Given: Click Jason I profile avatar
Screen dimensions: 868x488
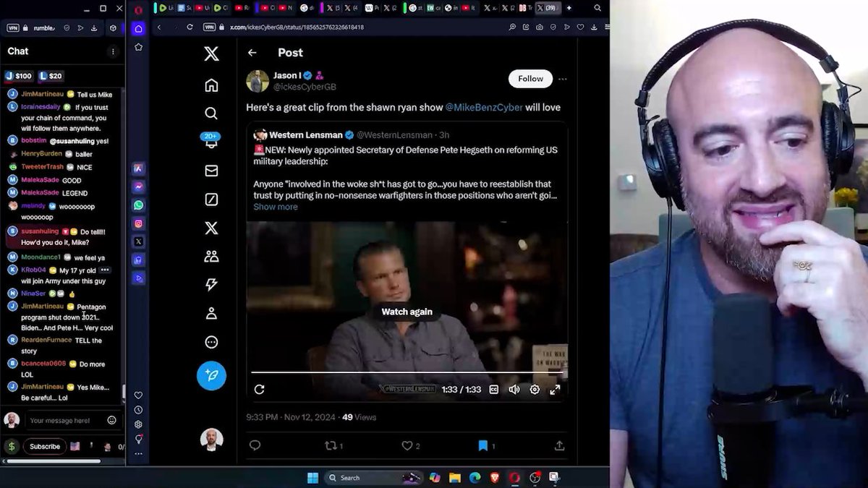Looking at the screenshot, I should (258, 81).
